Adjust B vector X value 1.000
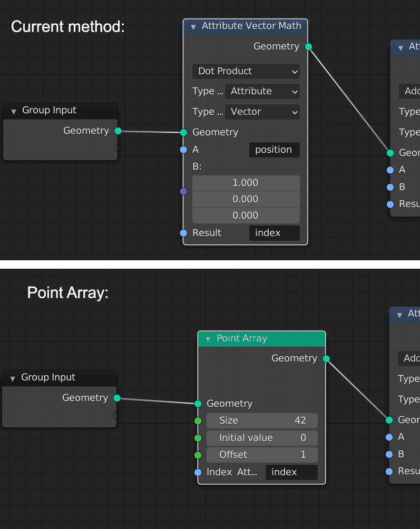Image resolution: width=420 pixels, height=529 pixels. point(246,183)
